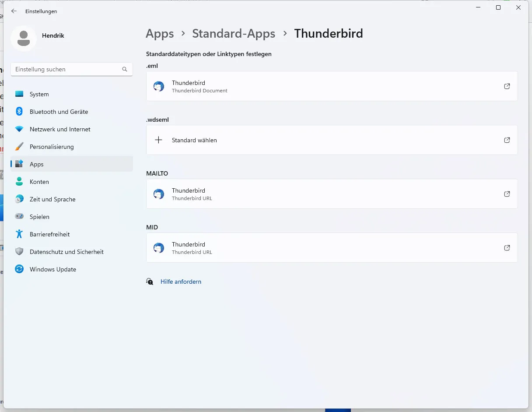
Task: Select System in the settings sidebar
Action: click(72, 94)
